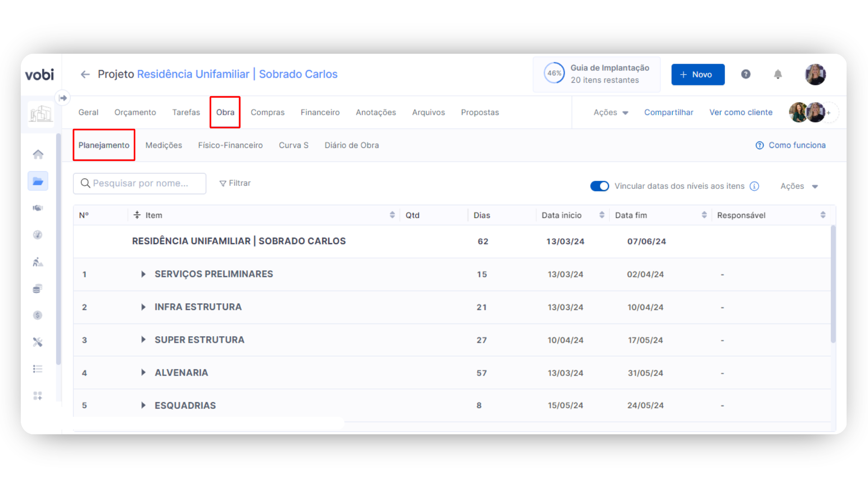Toggle Vincular datas dos níveis switch

(599, 186)
